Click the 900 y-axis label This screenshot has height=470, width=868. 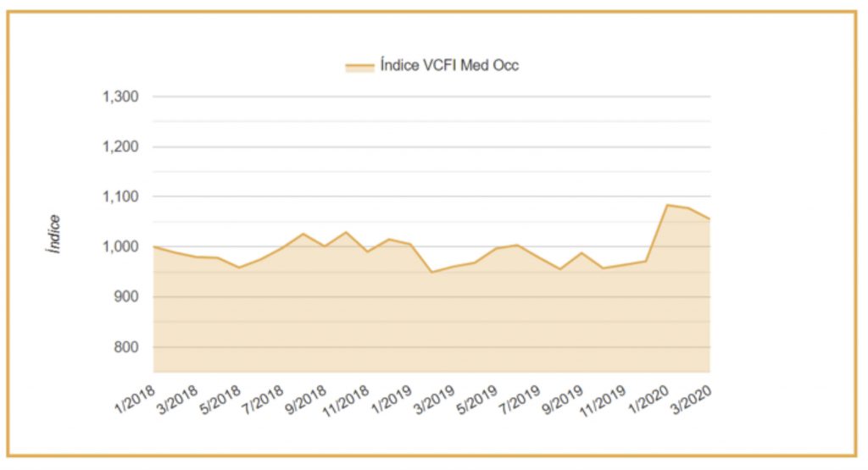(125, 297)
